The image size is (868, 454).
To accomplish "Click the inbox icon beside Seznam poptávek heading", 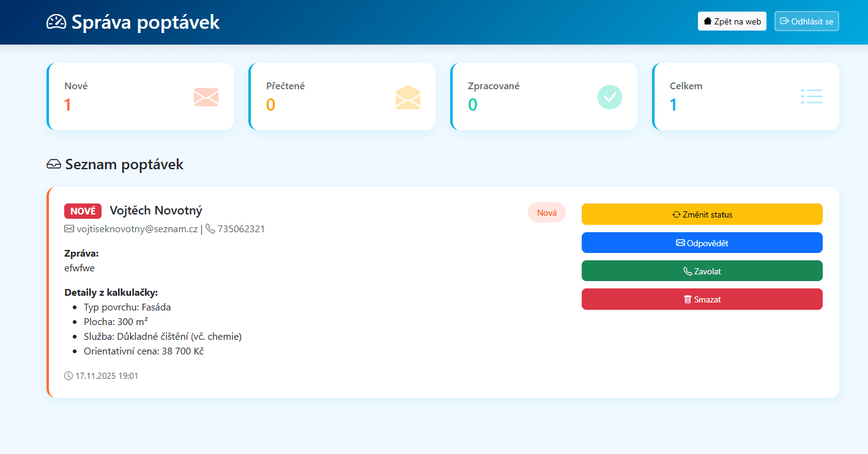I will 54,164.
